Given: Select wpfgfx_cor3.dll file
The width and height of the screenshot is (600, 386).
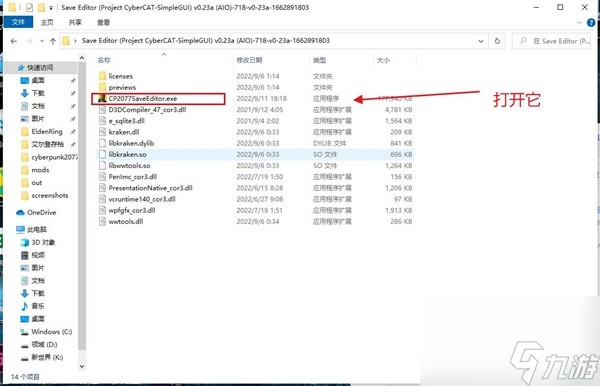Looking at the screenshot, I should click(x=132, y=210).
